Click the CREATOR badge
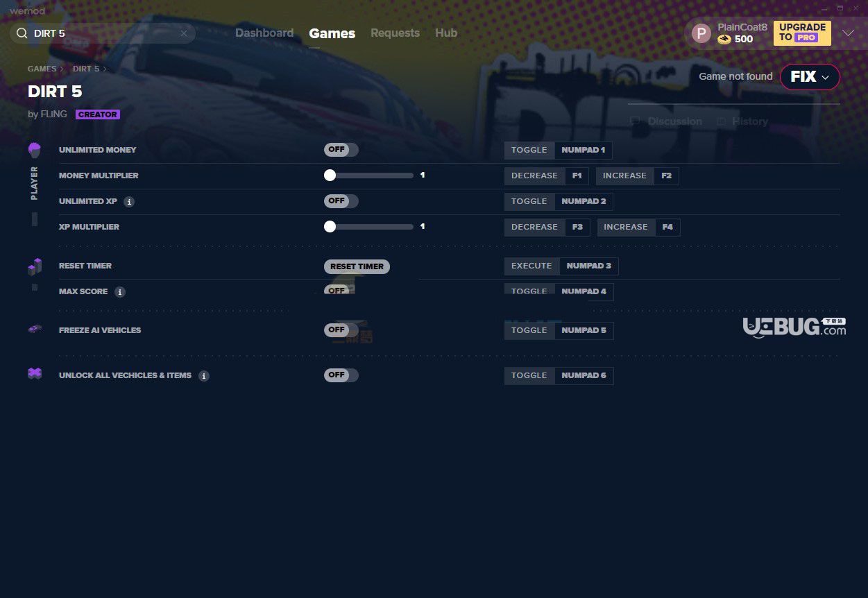 click(98, 114)
